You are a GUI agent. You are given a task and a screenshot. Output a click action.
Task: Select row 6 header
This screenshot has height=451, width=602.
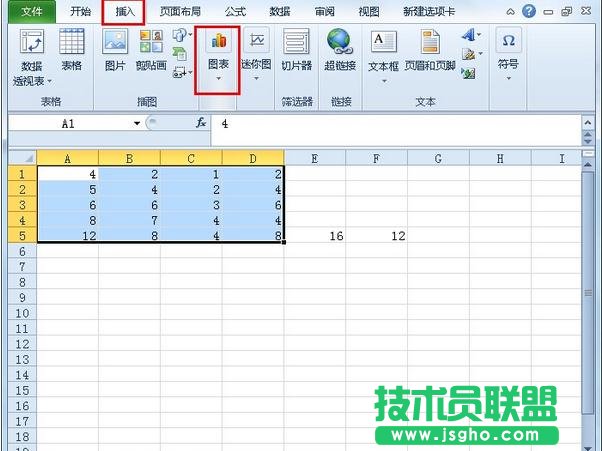22,251
